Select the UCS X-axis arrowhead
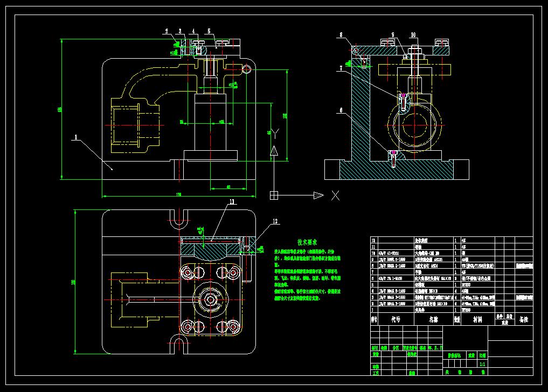548x392 pixels. (x=318, y=195)
